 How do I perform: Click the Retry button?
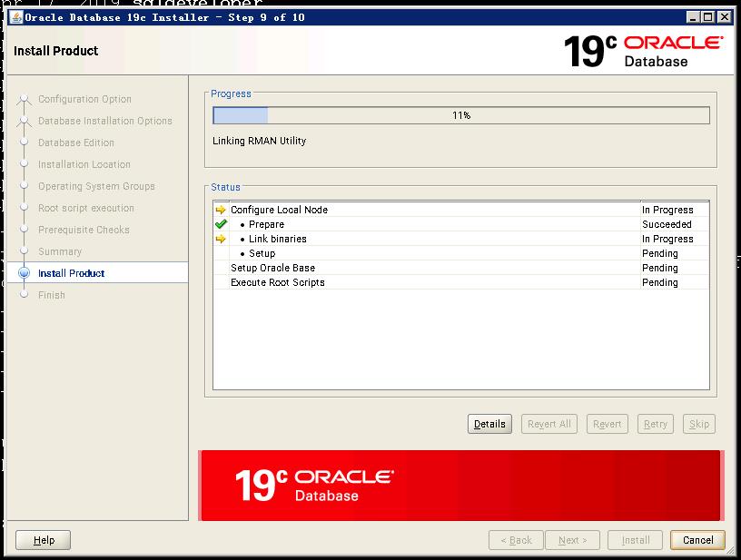click(x=656, y=424)
